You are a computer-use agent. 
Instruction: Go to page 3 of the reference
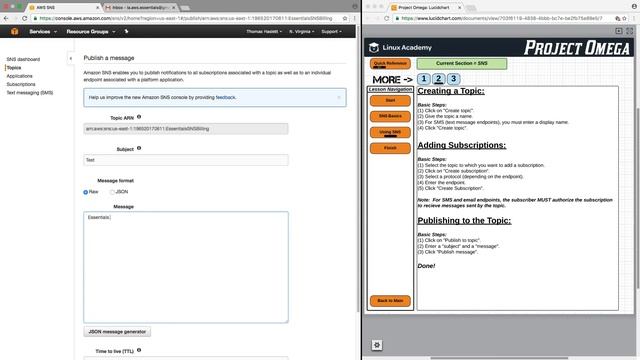click(453, 79)
